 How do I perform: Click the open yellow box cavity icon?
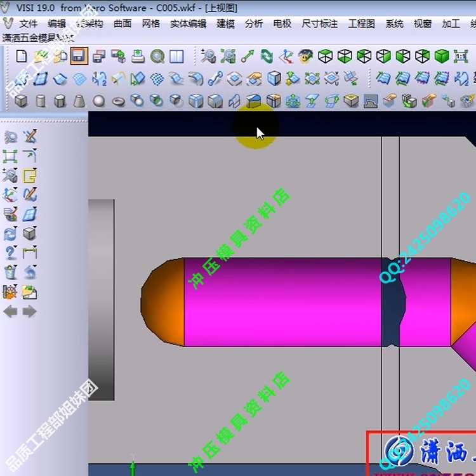coord(351,100)
